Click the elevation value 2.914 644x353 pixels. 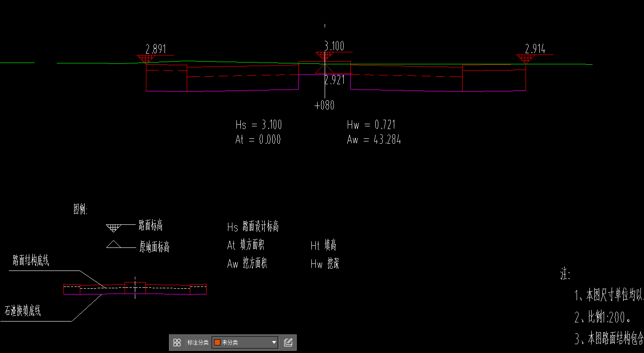(x=535, y=49)
